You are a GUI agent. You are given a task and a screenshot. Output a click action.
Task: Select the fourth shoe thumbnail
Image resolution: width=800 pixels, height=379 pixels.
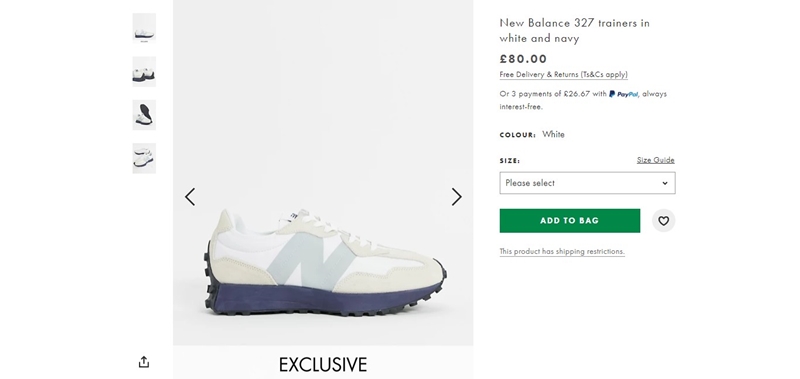coord(144,158)
